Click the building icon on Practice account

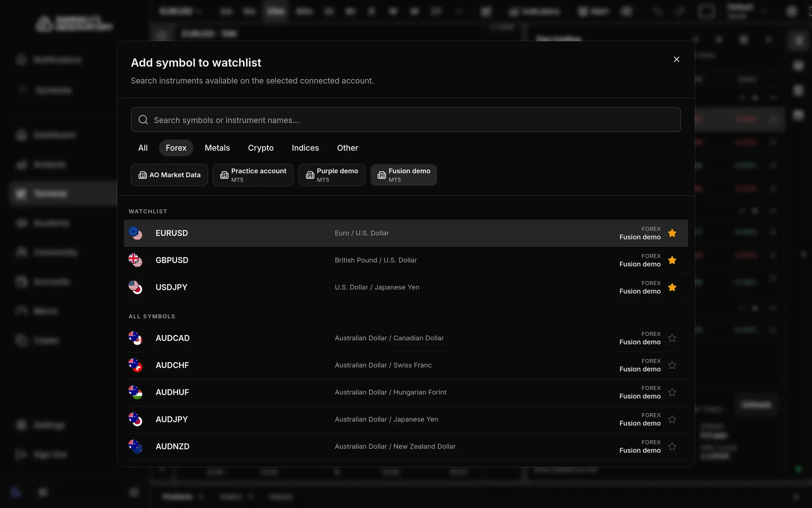pyautogui.click(x=224, y=175)
